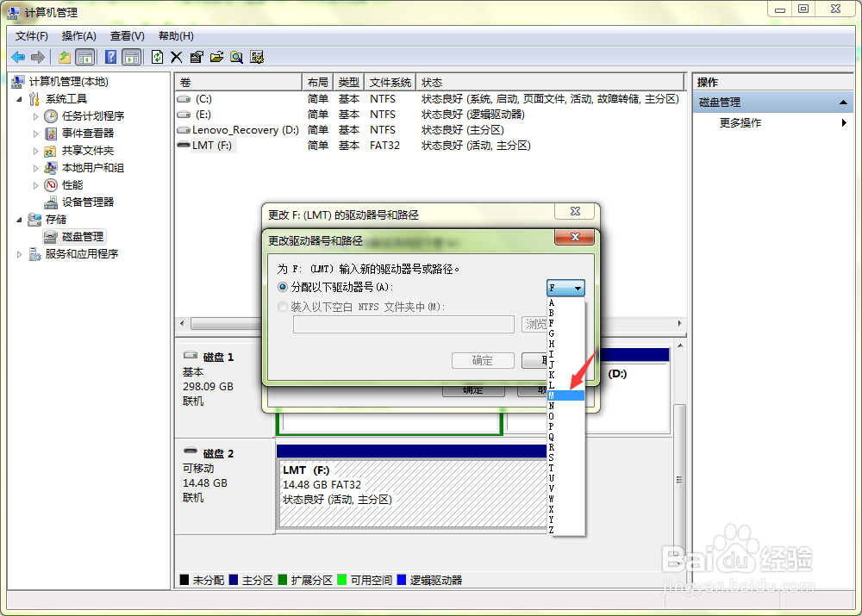Select the LMT (F:) partition block
Screen dimensions: 862x616
(411, 493)
